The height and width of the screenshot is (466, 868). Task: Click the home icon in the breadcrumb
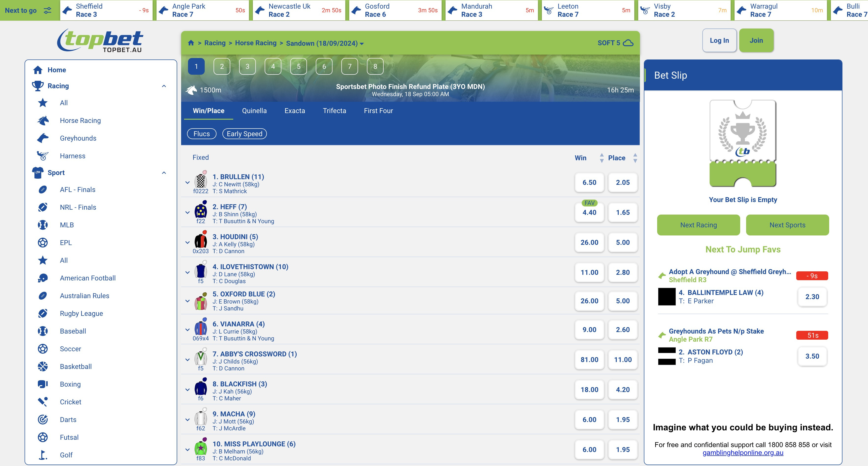point(191,43)
